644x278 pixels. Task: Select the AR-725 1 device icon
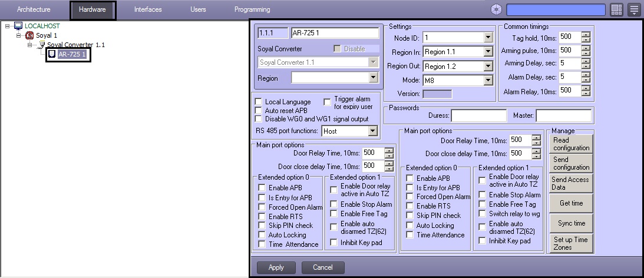(52, 54)
